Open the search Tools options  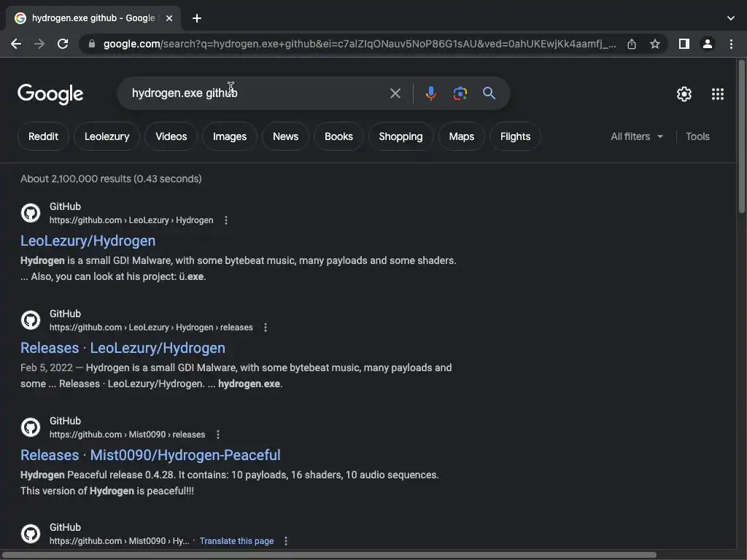[x=697, y=136]
